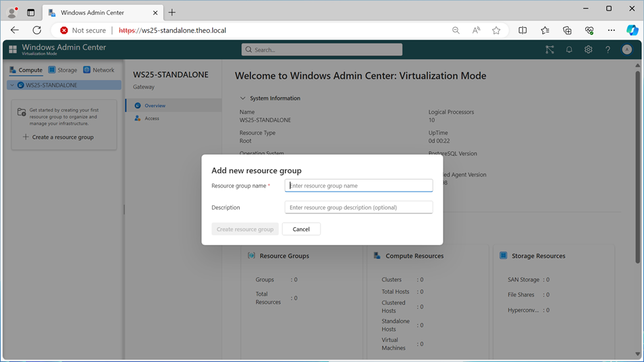Open the Windows Admin Center app grid icon
The height and width of the screenshot is (362, 644).
pyautogui.click(x=13, y=50)
